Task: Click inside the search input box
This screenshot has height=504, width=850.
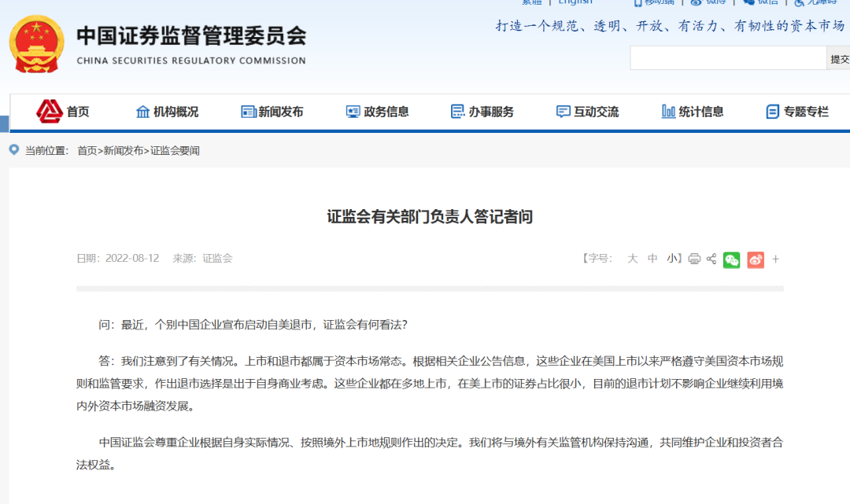Action: (728, 57)
